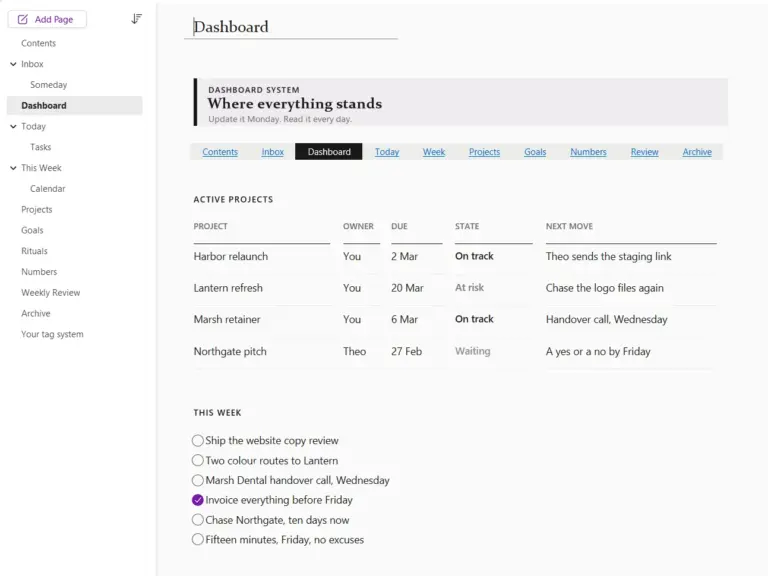The height and width of the screenshot is (576, 768).
Task: Follow the Goals link in nav bar
Action: [535, 152]
